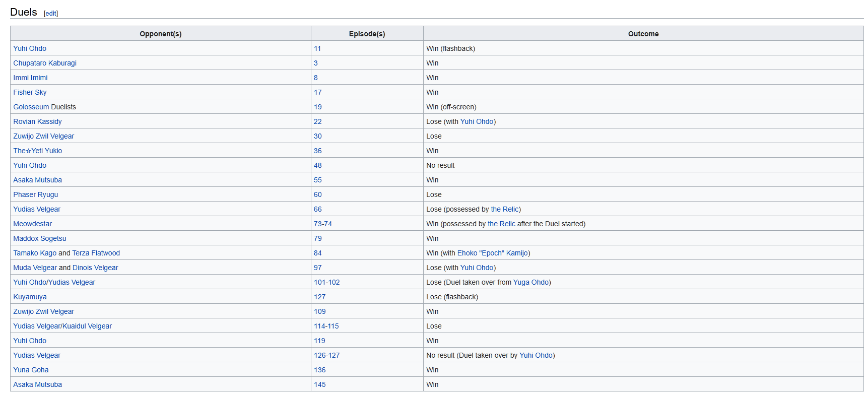868x395 pixels.
Task: Open the Relic link in episode 66 outcome
Action: (x=505, y=209)
